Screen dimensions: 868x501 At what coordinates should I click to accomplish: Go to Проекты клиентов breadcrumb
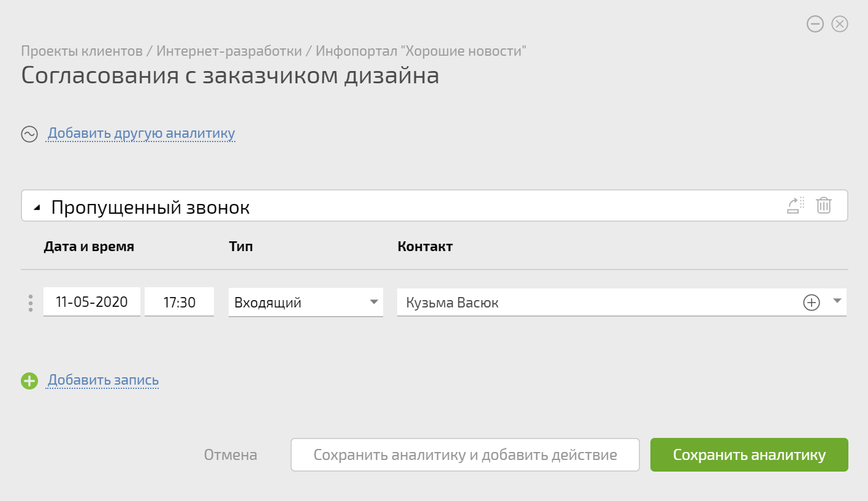pos(82,51)
